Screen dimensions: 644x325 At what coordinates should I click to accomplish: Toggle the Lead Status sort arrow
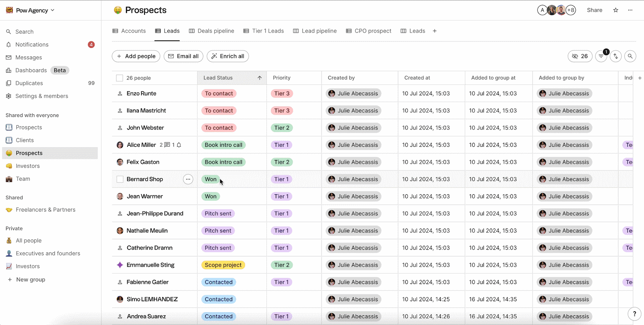click(260, 78)
